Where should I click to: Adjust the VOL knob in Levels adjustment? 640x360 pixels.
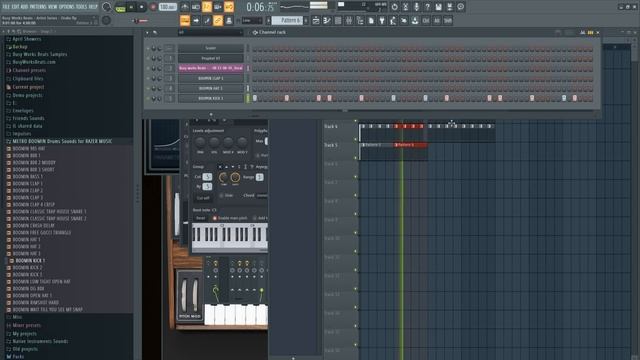(214, 142)
